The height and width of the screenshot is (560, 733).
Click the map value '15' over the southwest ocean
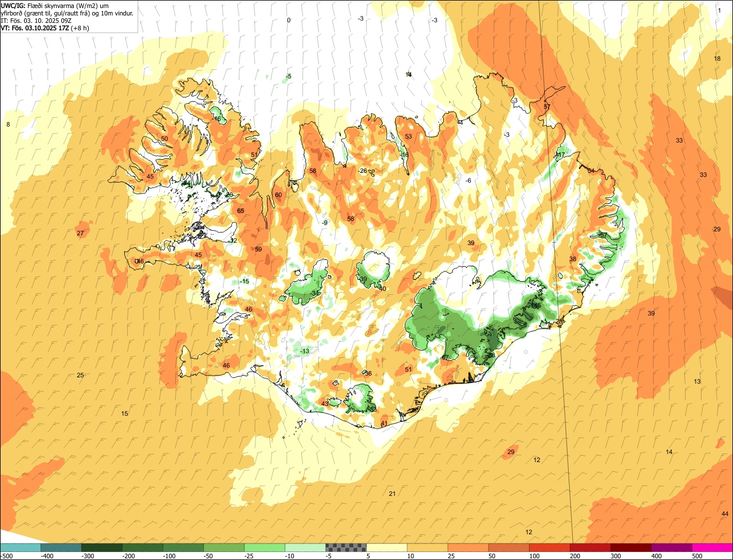(x=124, y=413)
